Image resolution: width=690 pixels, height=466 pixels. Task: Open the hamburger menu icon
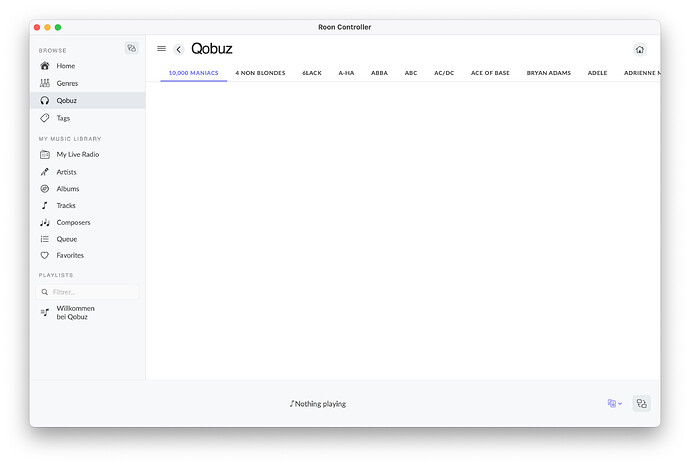(x=161, y=49)
